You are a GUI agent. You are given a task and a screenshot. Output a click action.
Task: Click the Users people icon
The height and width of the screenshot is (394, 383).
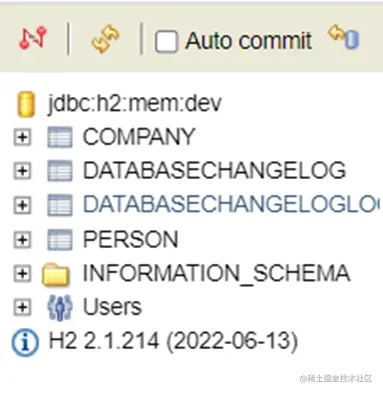59,307
